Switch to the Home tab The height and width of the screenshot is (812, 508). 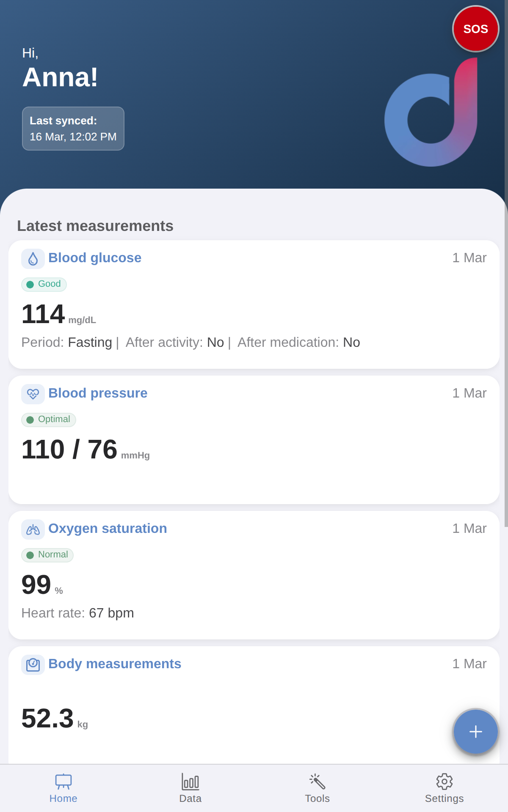[63, 788]
